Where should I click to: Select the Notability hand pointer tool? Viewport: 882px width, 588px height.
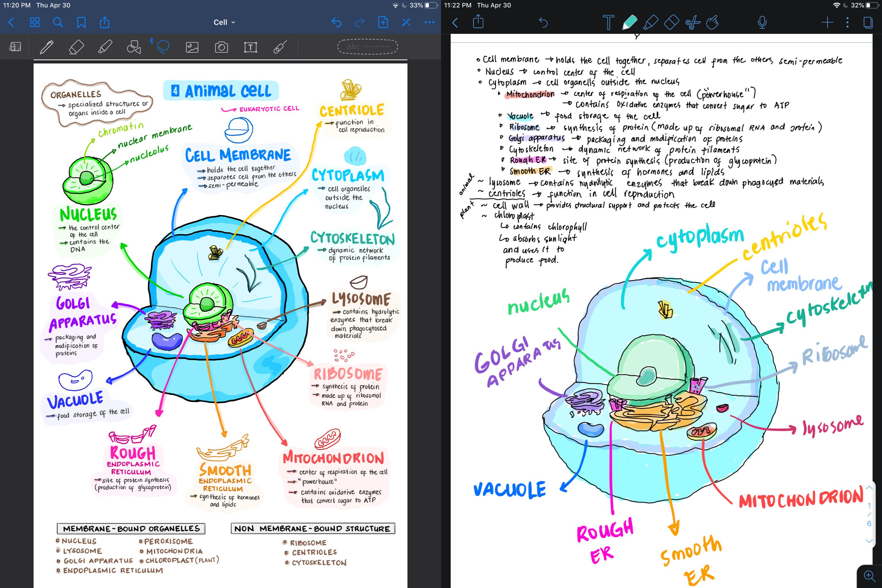click(x=712, y=22)
